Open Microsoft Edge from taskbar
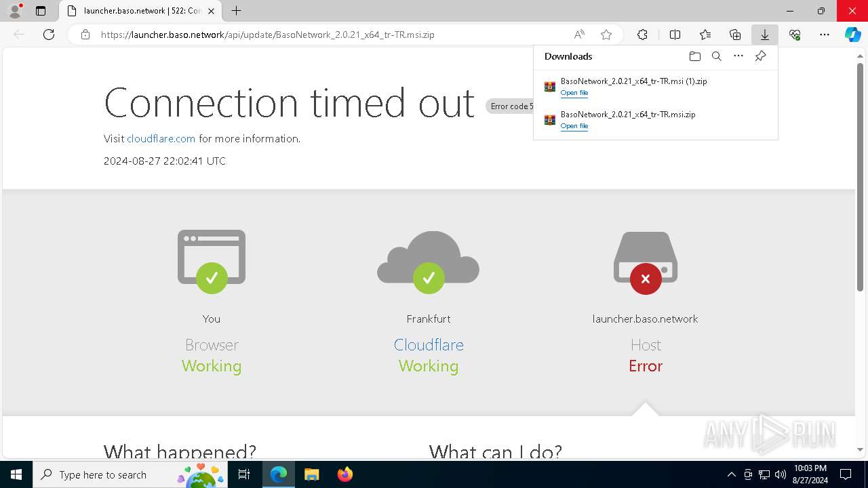This screenshot has height=488, width=868. point(279,474)
